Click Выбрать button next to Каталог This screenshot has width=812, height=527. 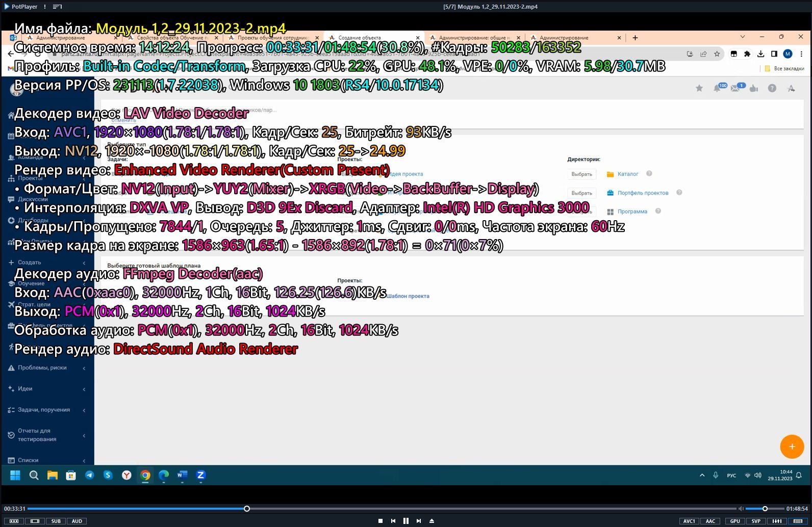(x=581, y=174)
